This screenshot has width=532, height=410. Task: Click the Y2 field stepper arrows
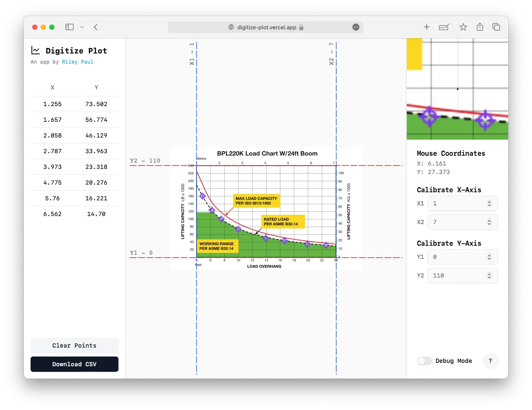click(x=489, y=276)
